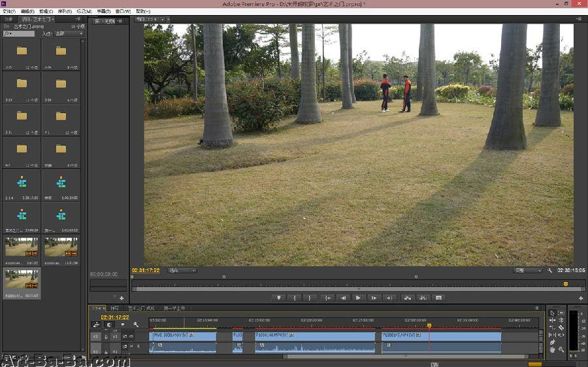
Task: Switch to the 2-3-4 timeline tab
Action: coord(97,308)
